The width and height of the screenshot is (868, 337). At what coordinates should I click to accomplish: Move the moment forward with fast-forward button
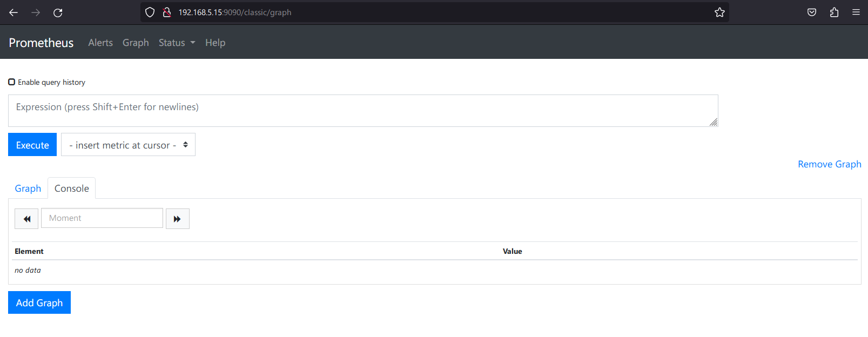pyautogui.click(x=177, y=219)
